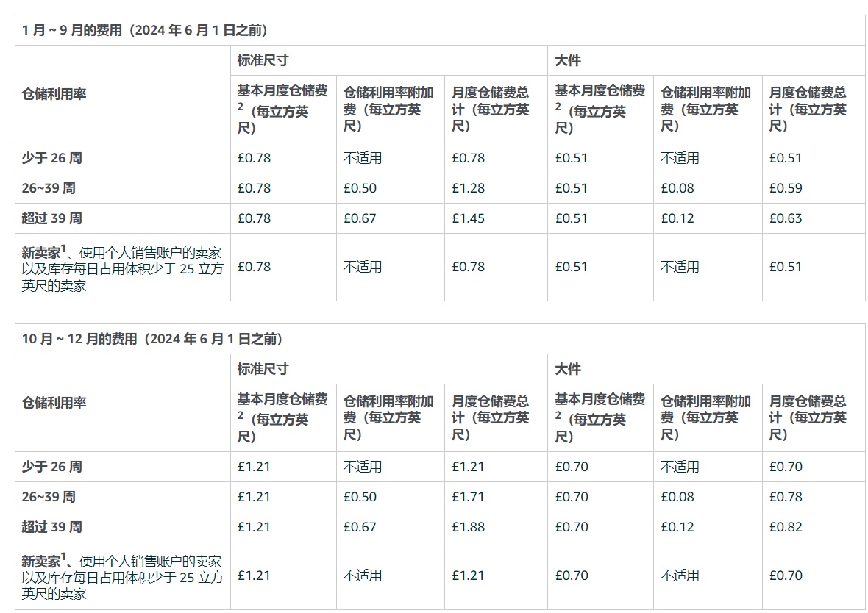Screen dimensions: 868x613
Task: Select the £1.88 monthly total cell
Action: 469,527
